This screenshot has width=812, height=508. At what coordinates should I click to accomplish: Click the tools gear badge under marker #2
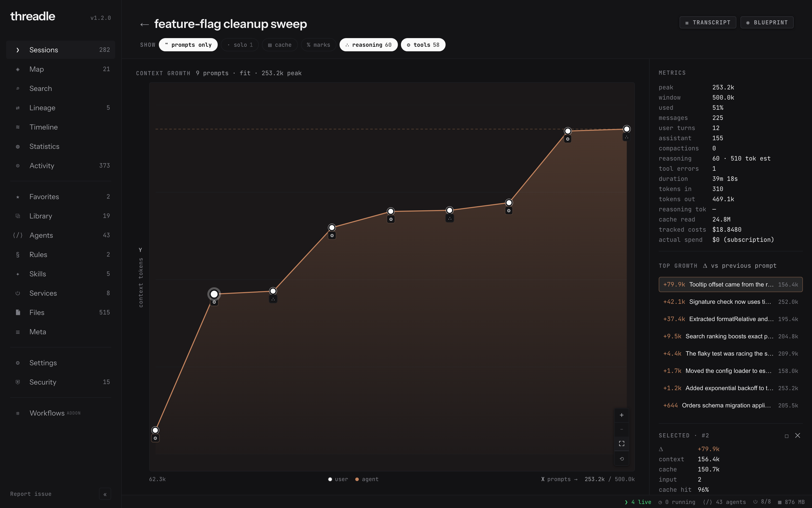tap(214, 302)
